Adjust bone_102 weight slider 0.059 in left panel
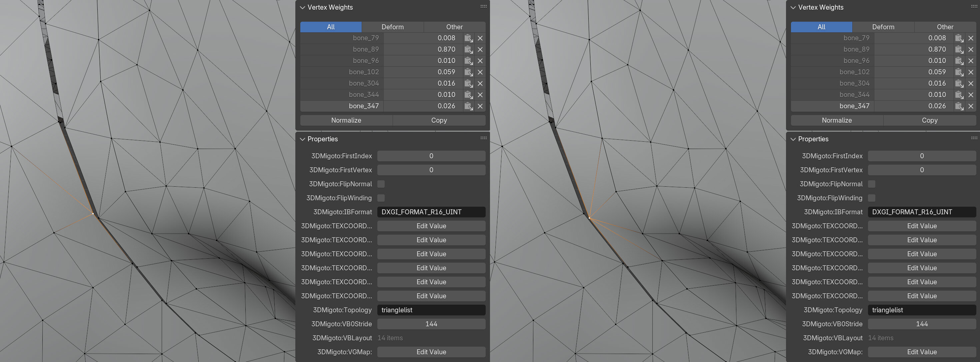The width and height of the screenshot is (980, 362). click(423, 72)
